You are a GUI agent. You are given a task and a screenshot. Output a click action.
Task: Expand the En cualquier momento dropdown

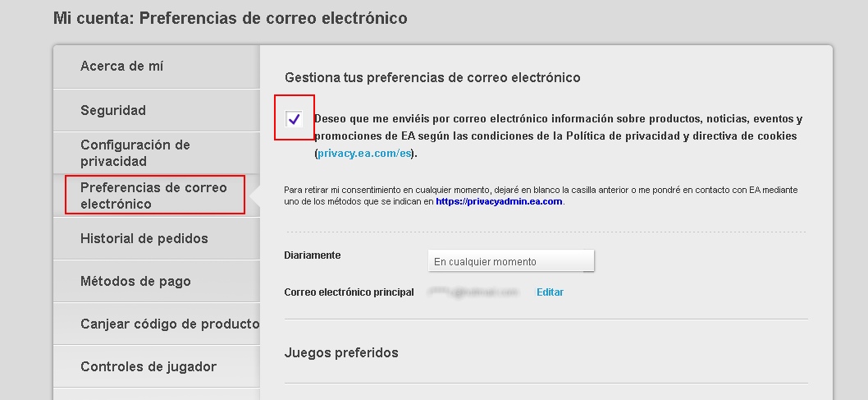(x=511, y=261)
